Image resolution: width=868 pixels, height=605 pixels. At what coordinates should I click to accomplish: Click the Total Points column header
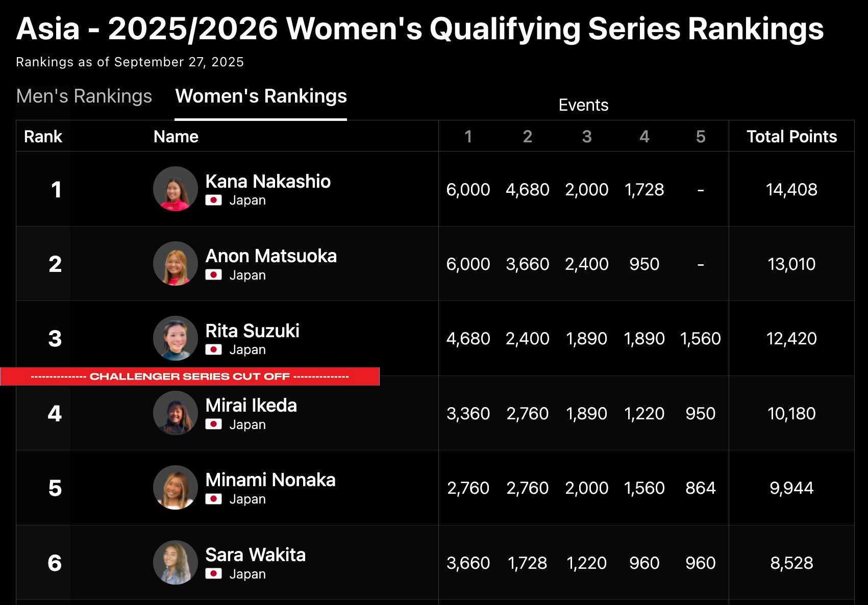791,137
